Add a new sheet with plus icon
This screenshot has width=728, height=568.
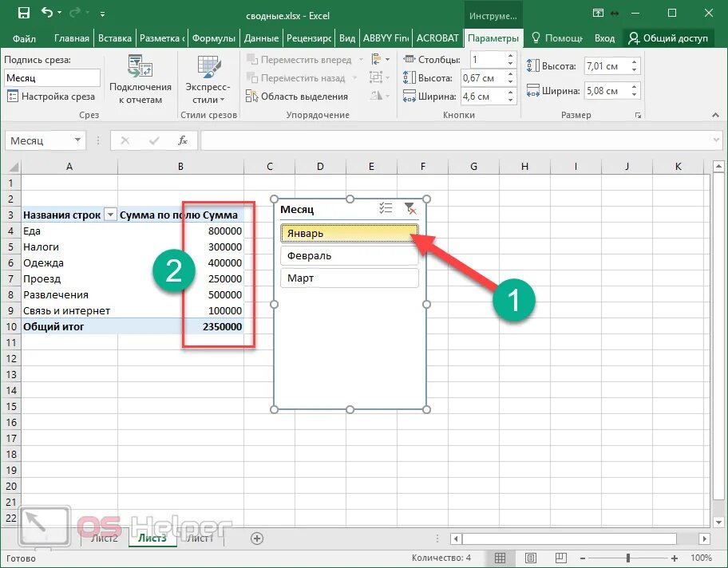(257, 538)
